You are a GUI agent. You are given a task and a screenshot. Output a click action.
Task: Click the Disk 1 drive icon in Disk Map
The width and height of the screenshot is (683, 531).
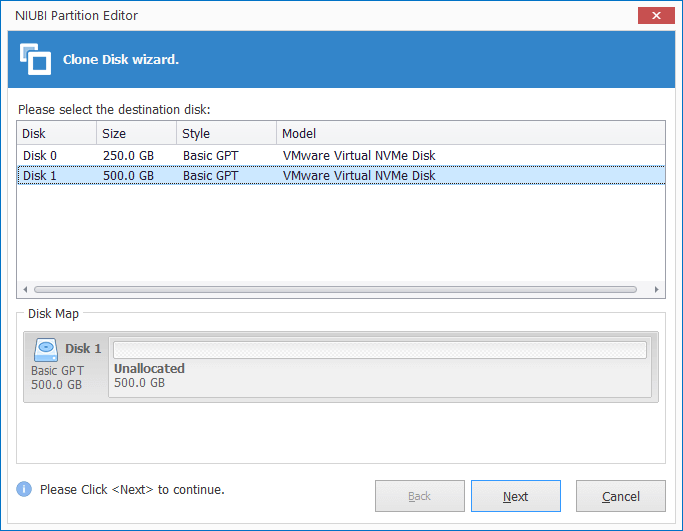(46, 350)
